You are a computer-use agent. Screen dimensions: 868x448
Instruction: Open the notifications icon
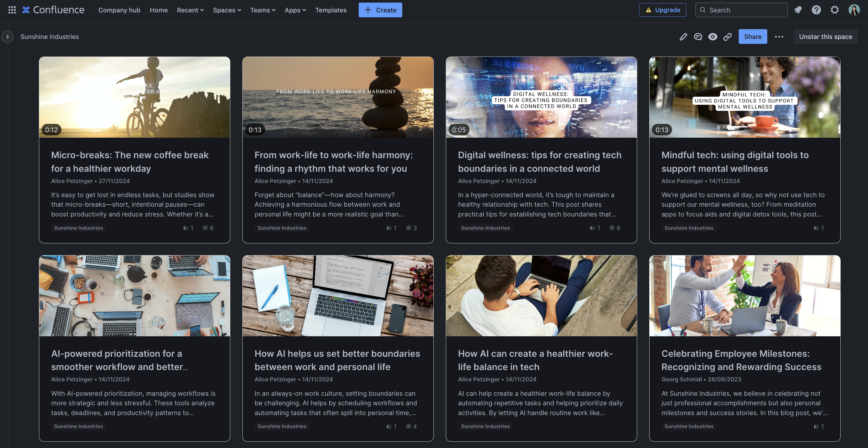[798, 10]
